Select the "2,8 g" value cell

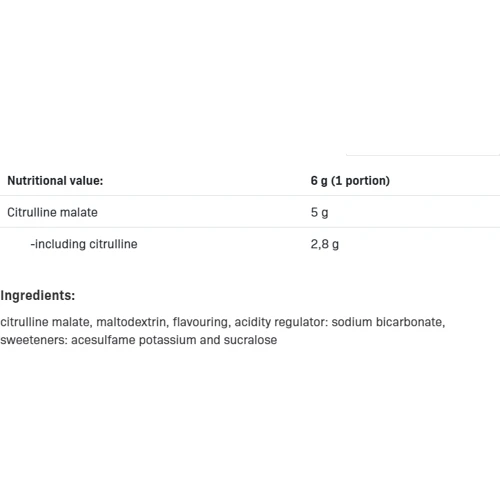tap(325, 244)
